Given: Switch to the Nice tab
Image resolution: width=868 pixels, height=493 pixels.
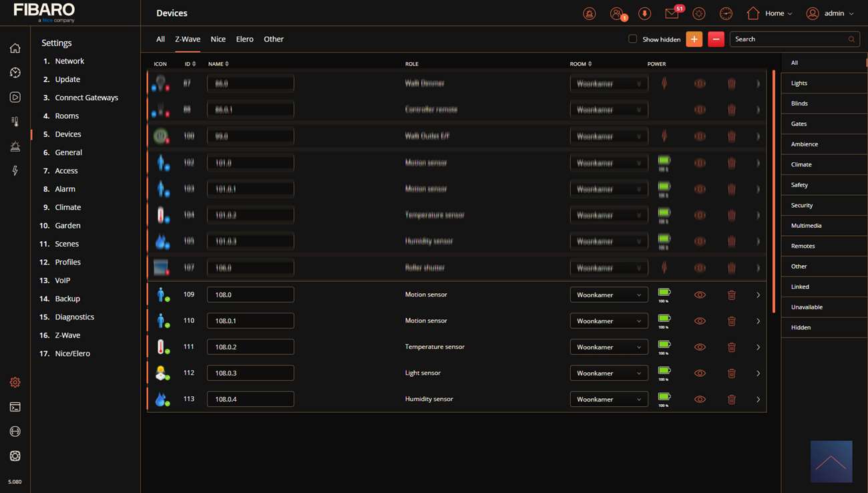Looking at the screenshot, I should [x=218, y=39].
